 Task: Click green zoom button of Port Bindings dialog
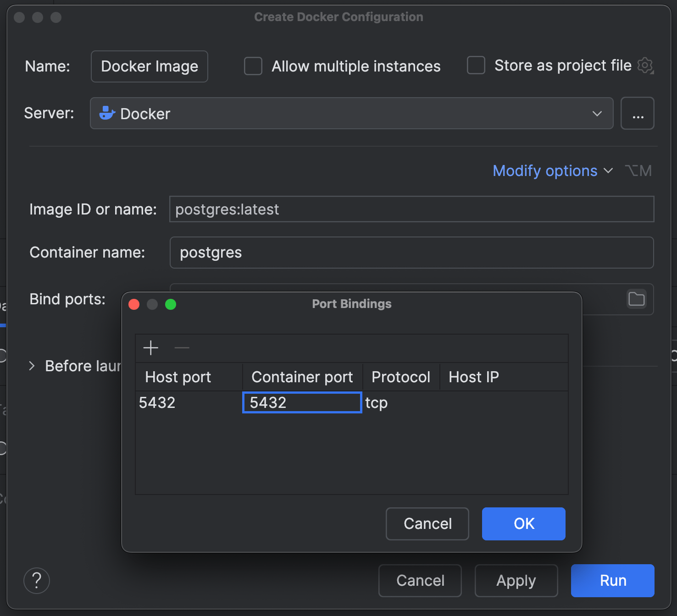[171, 304]
